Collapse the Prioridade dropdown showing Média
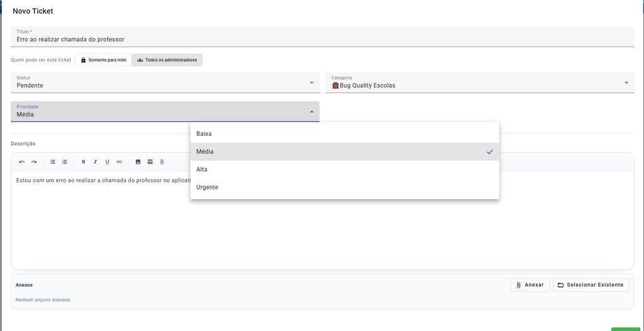 coord(165,112)
